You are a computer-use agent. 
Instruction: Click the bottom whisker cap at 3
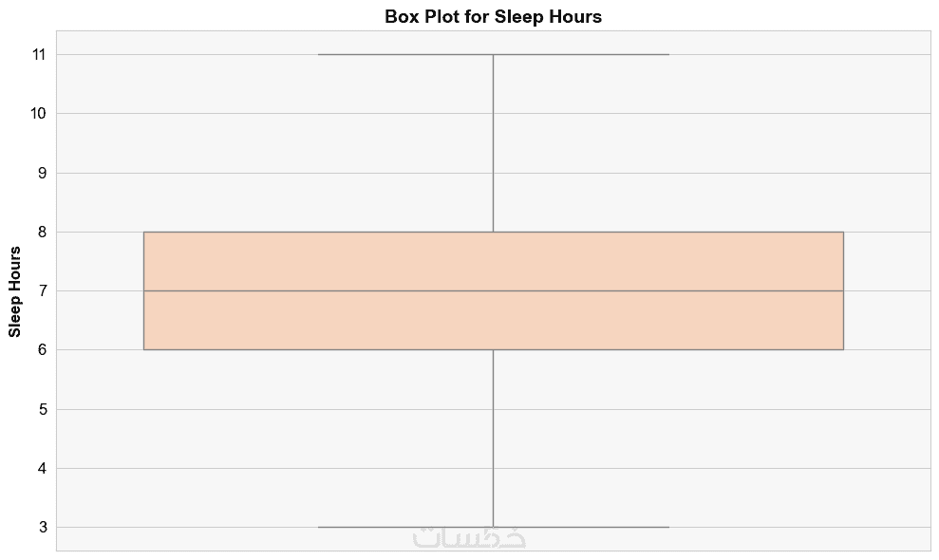[x=589, y=527]
